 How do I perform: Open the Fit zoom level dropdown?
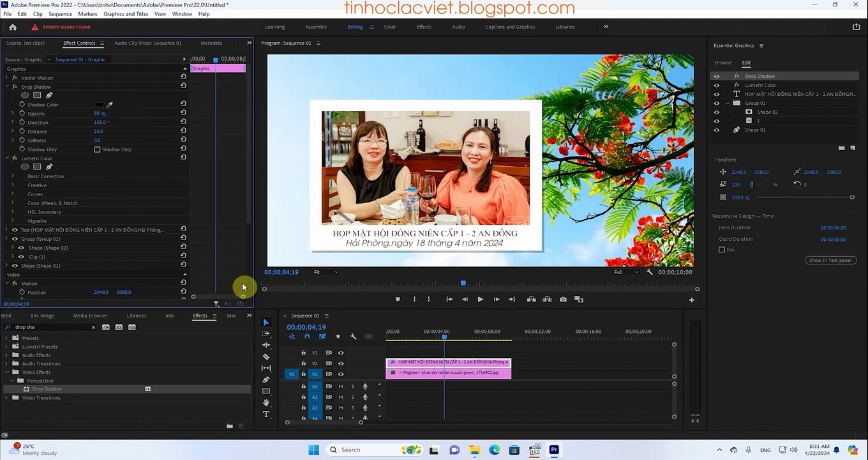(325, 272)
